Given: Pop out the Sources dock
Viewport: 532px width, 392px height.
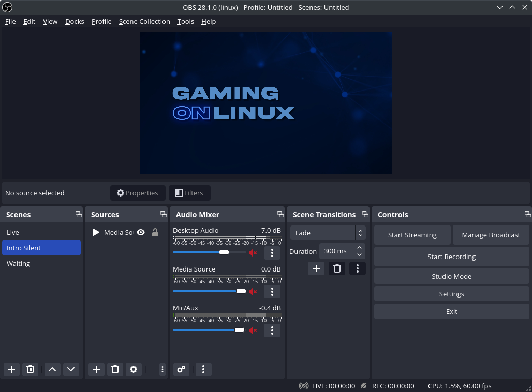Looking at the screenshot, I should (163, 214).
